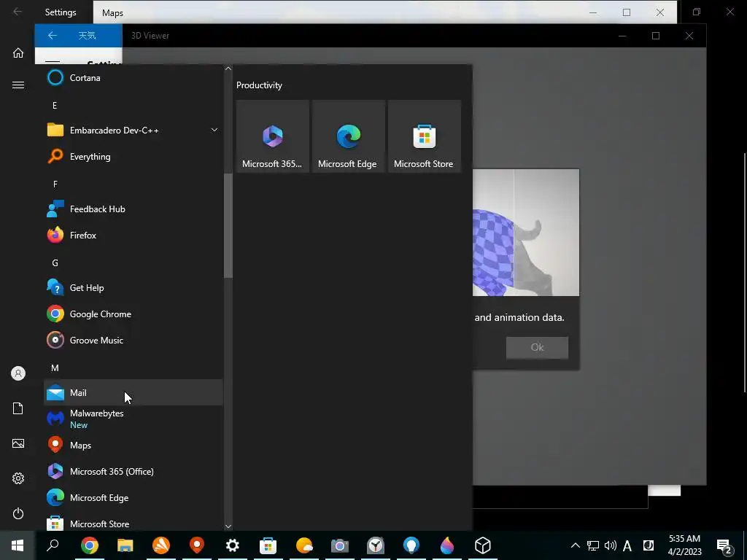Open Microsoft Store from the app list
This screenshot has height=560, width=747.
(x=133, y=523)
